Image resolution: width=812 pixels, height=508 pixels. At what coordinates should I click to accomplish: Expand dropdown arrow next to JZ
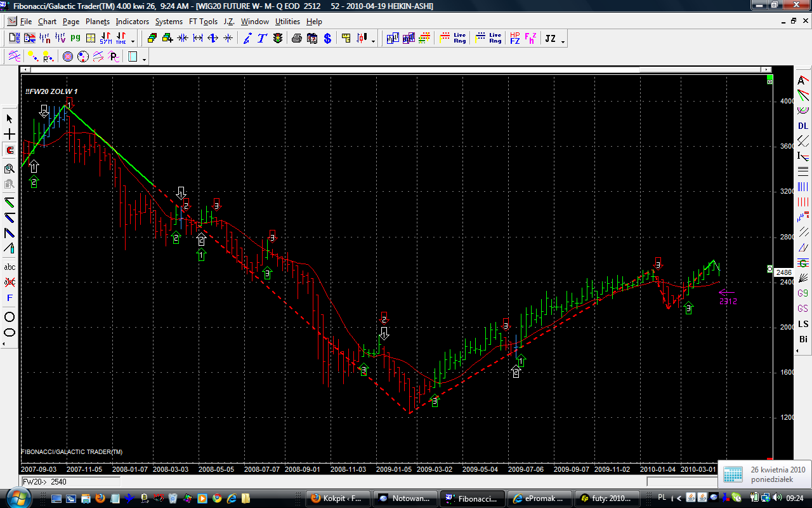click(563, 42)
